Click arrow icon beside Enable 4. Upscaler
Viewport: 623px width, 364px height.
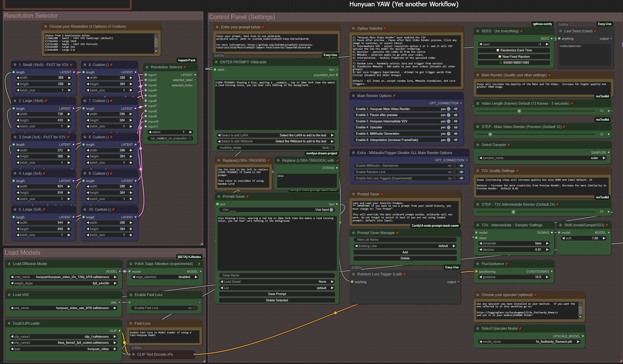coord(456,127)
